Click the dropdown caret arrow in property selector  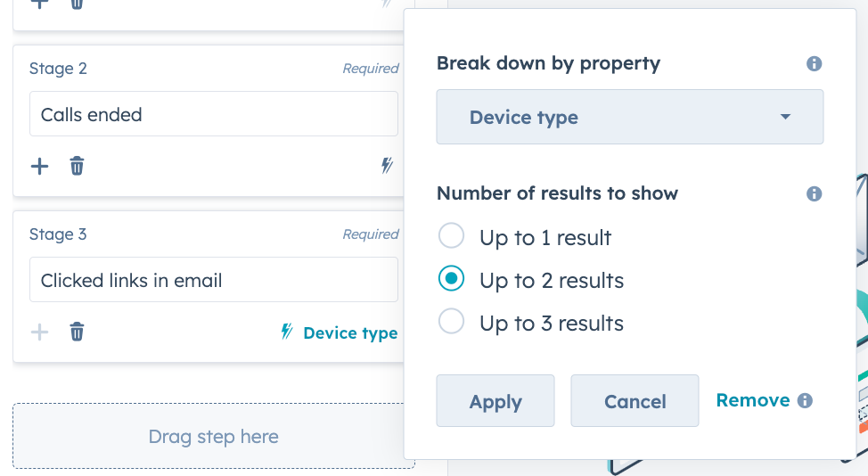point(785,117)
